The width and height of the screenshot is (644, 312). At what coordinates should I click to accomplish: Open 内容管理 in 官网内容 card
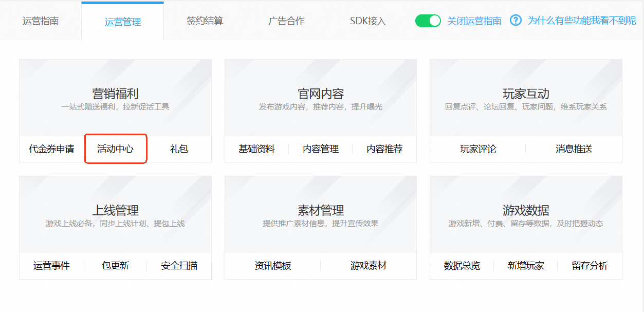click(x=321, y=149)
